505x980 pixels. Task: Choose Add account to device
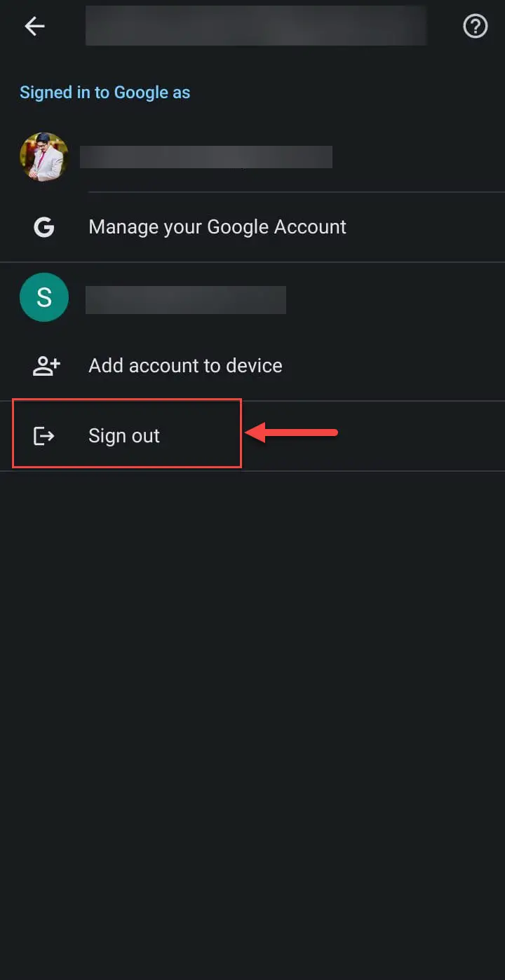tap(252, 366)
